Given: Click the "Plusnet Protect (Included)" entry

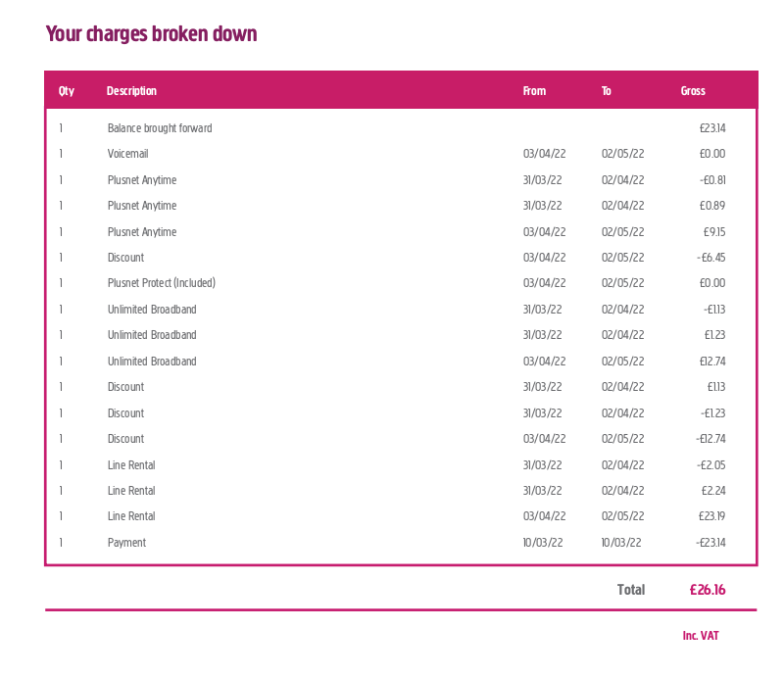Looking at the screenshot, I should point(162,283).
